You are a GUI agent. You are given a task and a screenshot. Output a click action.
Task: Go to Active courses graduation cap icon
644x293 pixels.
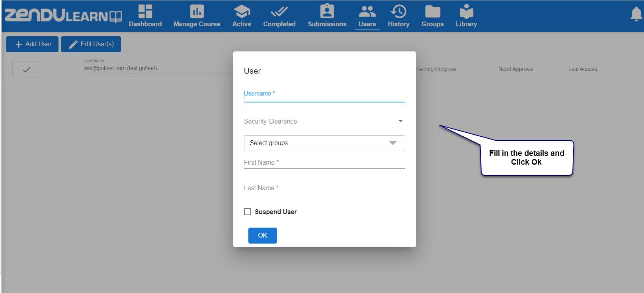point(242,12)
